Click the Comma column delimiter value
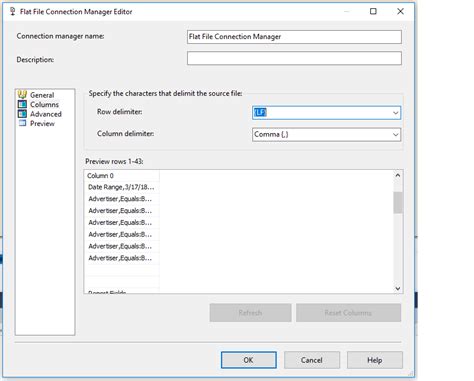 click(x=271, y=135)
